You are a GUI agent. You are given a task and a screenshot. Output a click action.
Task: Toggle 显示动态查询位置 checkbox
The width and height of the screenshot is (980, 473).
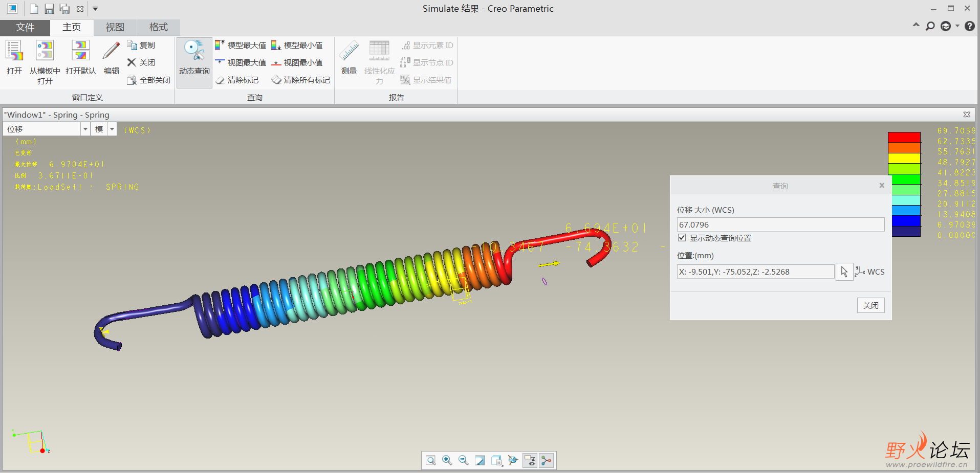click(x=682, y=238)
